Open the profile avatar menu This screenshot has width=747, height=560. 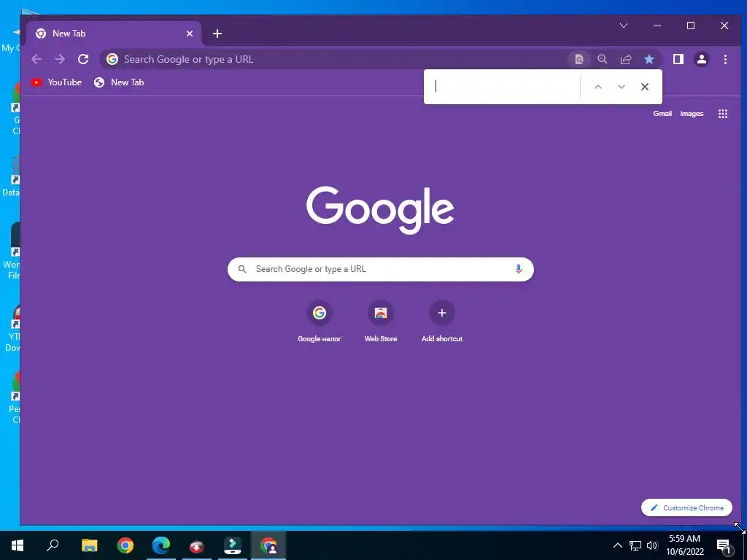(701, 59)
